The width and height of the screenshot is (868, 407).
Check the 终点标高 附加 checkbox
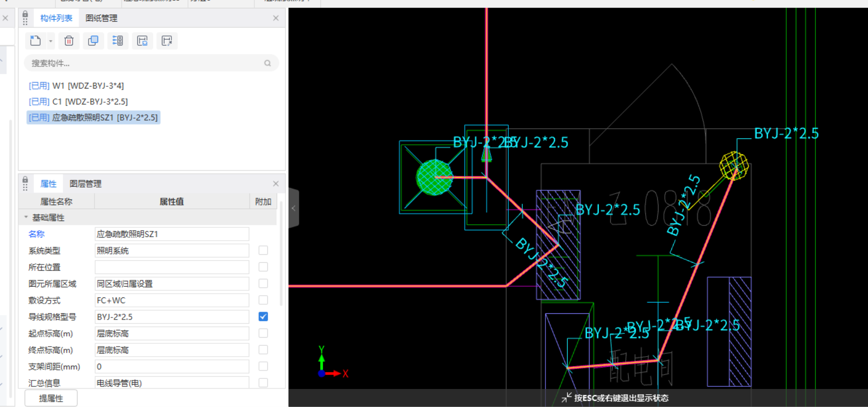[263, 350]
